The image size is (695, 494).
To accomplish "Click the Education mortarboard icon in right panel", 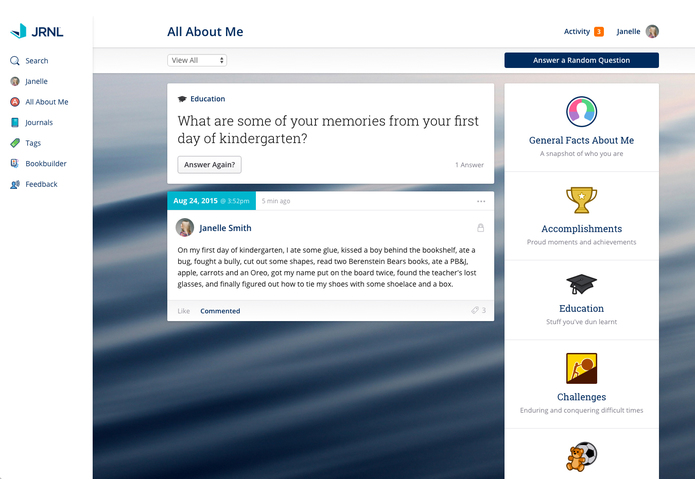I will pos(582,284).
